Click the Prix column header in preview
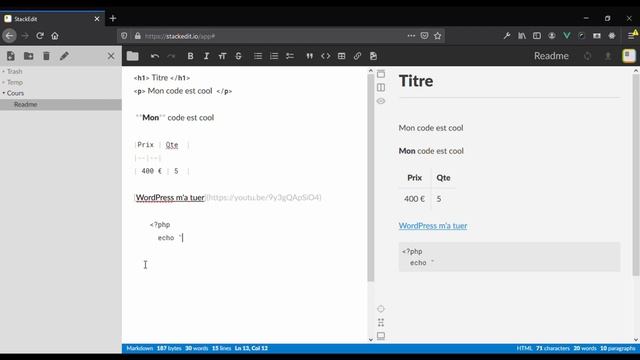Image resolution: width=640 pixels, height=360 pixels. 414,178
